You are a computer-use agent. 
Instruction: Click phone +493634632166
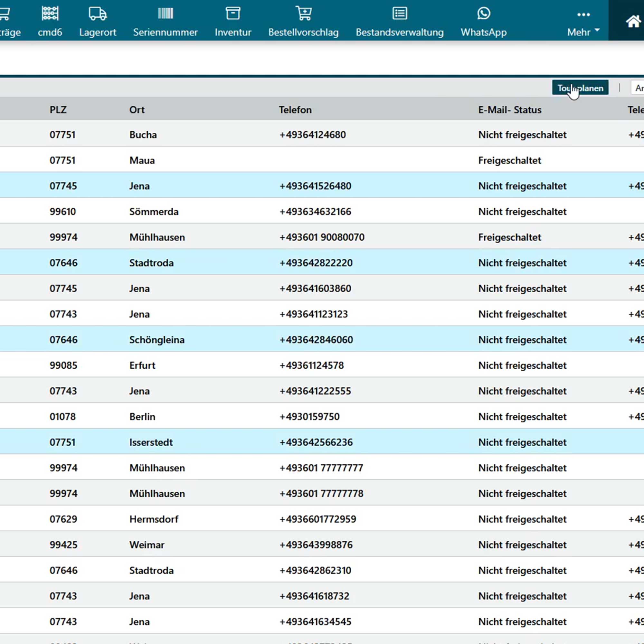pyautogui.click(x=315, y=212)
